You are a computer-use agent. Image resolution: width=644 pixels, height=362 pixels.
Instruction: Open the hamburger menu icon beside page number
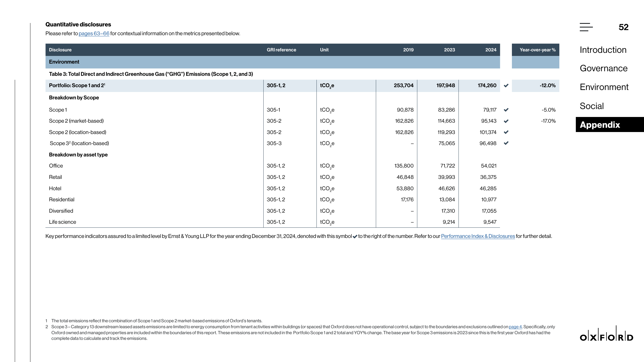(586, 27)
